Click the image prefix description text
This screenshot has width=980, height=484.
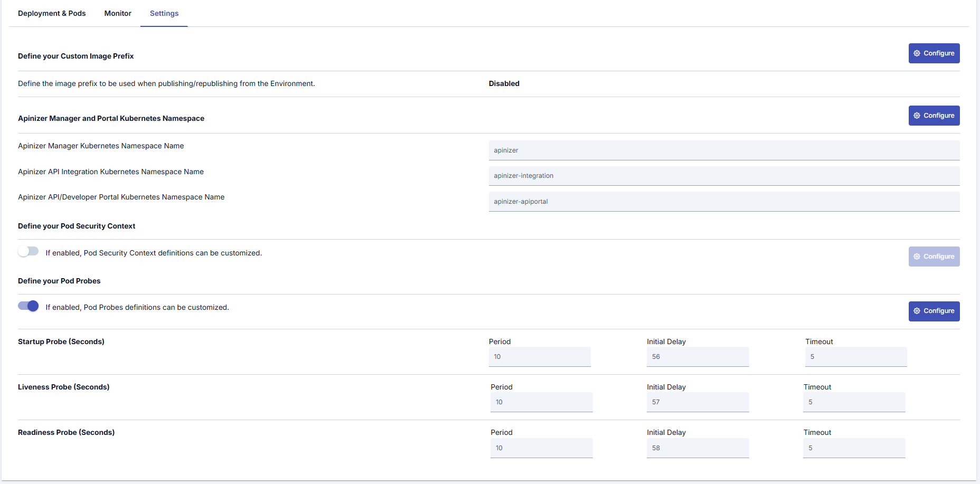tap(166, 83)
